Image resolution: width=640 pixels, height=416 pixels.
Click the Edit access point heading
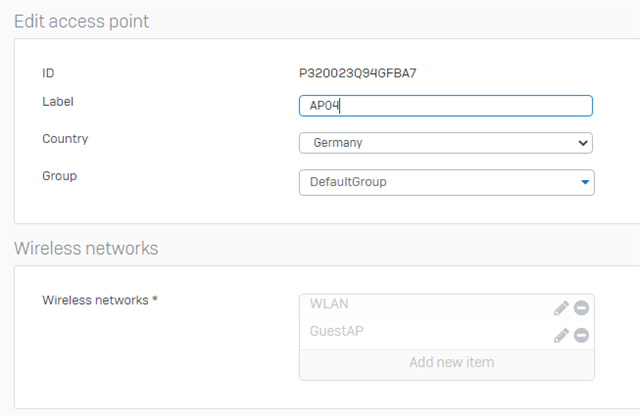82,21
